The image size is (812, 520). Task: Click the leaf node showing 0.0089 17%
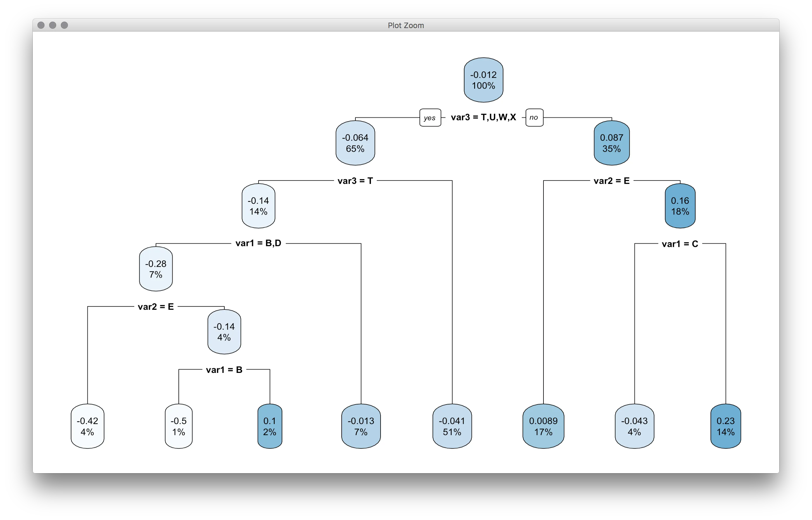click(x=543, y=426)
